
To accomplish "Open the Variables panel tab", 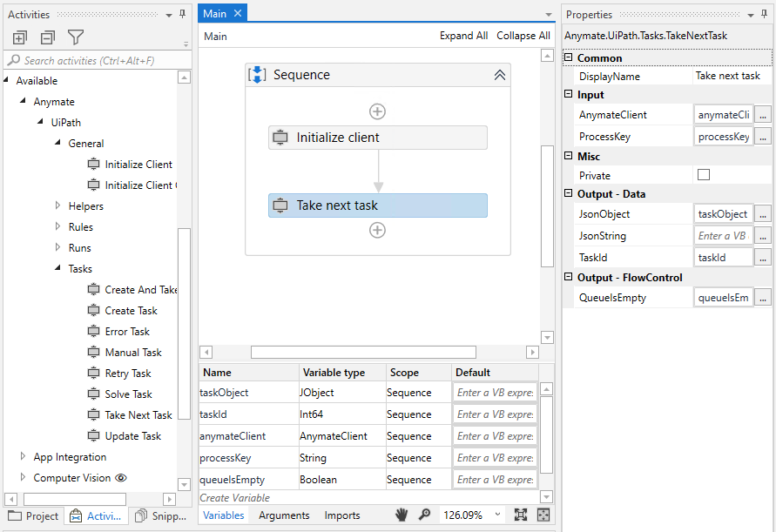I will [224, 515].
